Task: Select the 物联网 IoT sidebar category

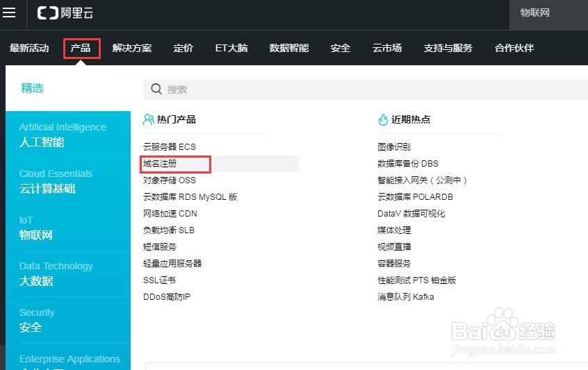Action: 36,228
